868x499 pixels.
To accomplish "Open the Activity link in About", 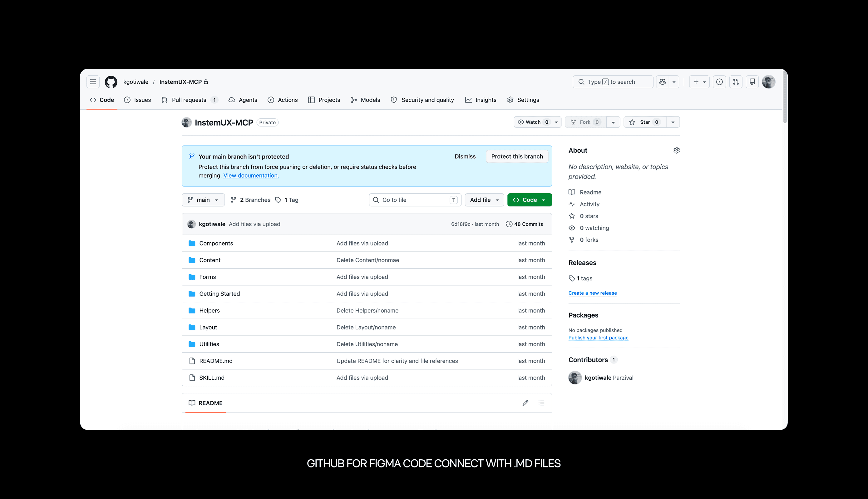I will (584, 204).
